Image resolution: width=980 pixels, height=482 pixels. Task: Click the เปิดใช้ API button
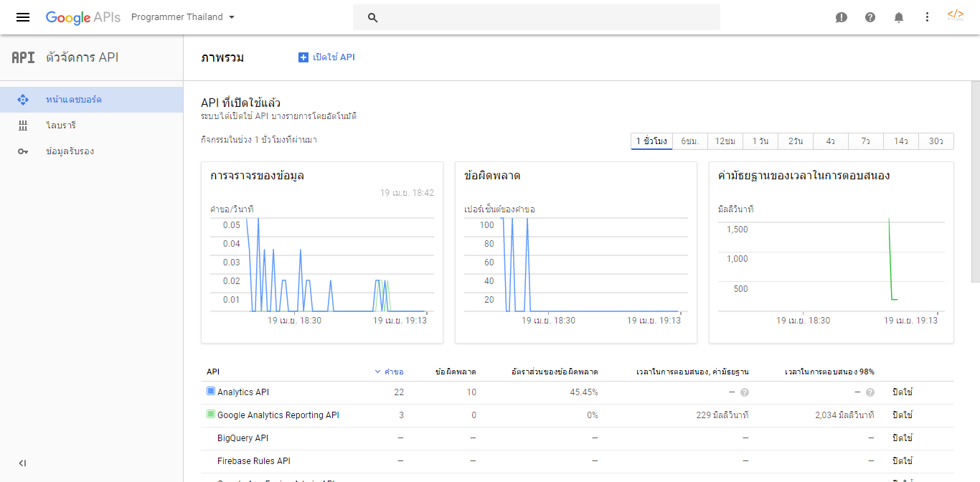(326, 57)
